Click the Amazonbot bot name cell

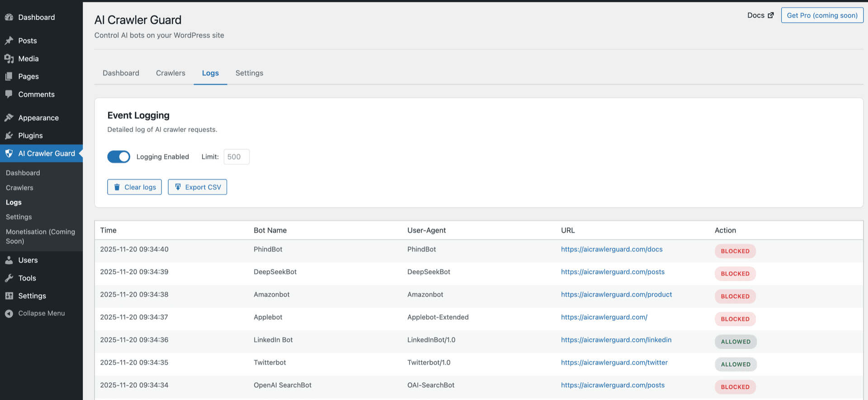click(272, 295)
